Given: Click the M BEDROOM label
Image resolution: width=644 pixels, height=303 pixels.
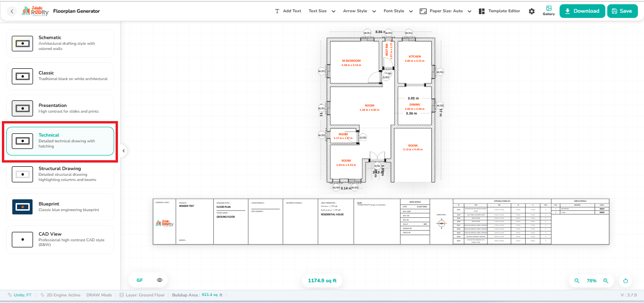Looking at the screenshot, I should click(351, 61).
